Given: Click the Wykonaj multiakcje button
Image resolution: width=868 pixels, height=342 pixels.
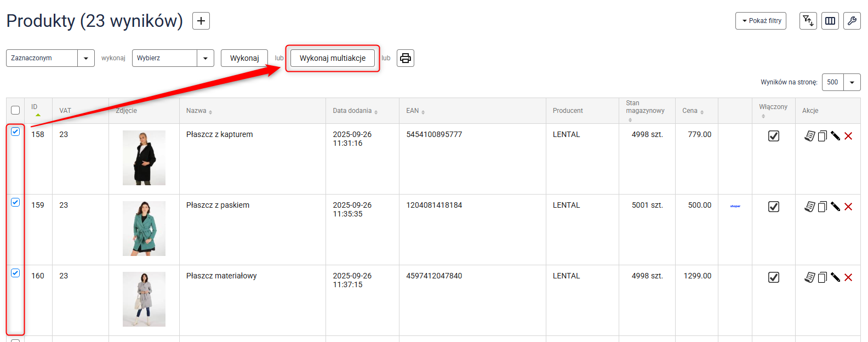Looking at the screenshot, I should click(332, 58).
